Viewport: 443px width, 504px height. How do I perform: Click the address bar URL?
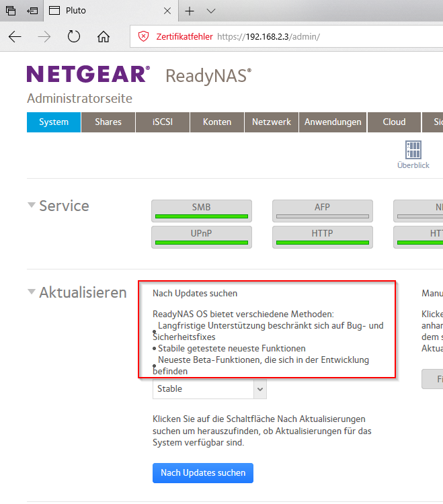268,37
